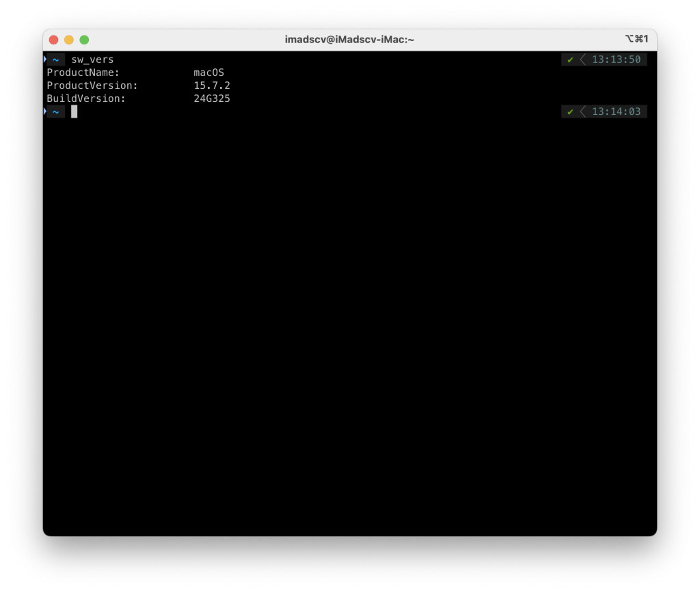Click the 13:13:50 timestamp
Screen dimensions: 700x593
pyautogui.click(x=616, y=60)
